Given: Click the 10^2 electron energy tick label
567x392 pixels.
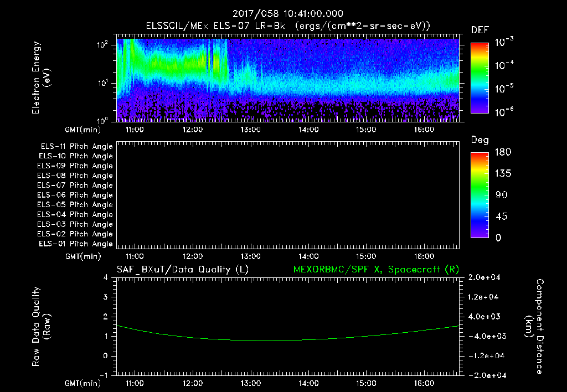Looking at the screenshot, I should pos(102,45).
